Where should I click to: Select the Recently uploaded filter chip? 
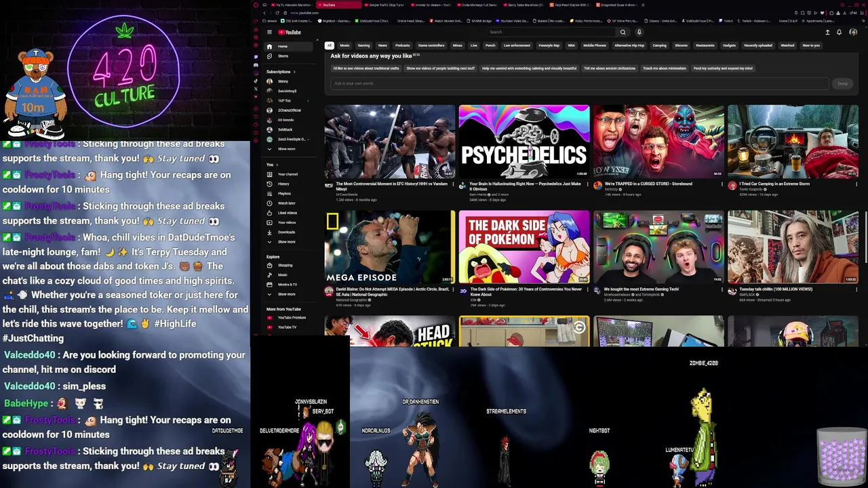click(758, 45)
